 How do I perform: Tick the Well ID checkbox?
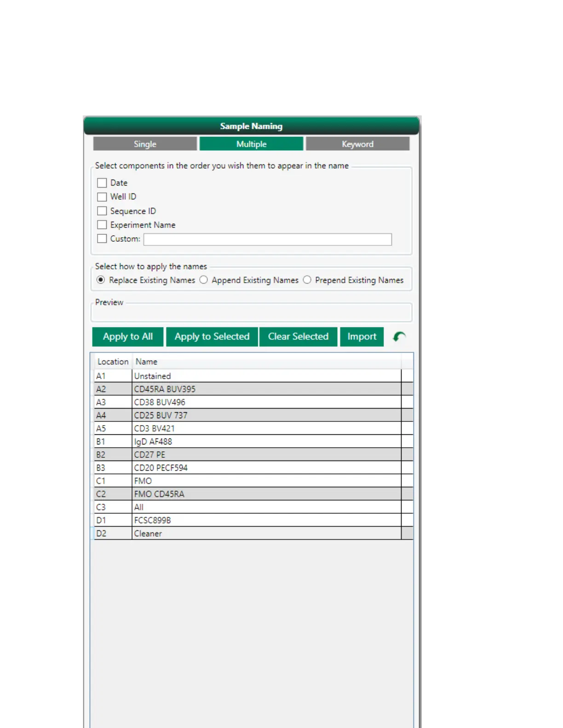(x=102, y=197)
